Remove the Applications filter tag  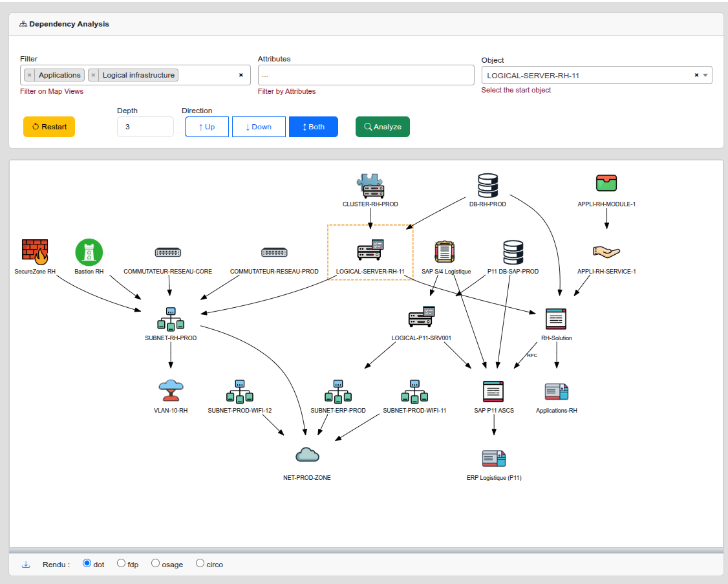pos(30,75)
